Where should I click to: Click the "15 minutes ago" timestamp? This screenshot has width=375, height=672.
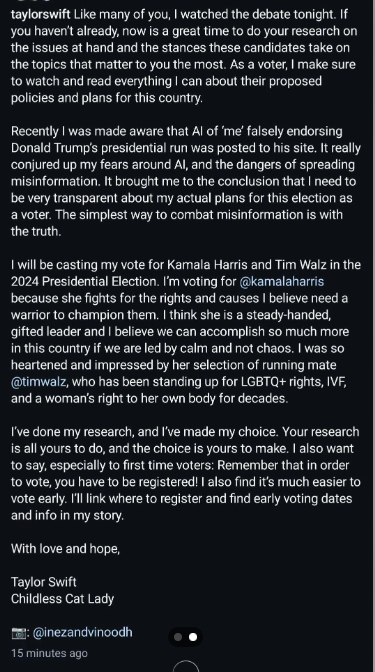point(49,653)
